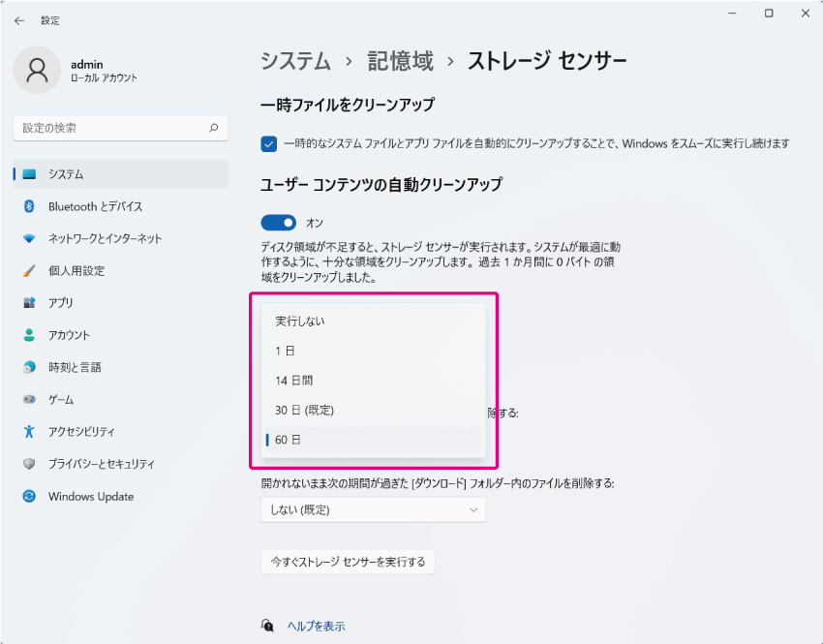The image size is (823, 644).
Task: Open アカウント settings in the sidebar
Action: pos(121,335)
